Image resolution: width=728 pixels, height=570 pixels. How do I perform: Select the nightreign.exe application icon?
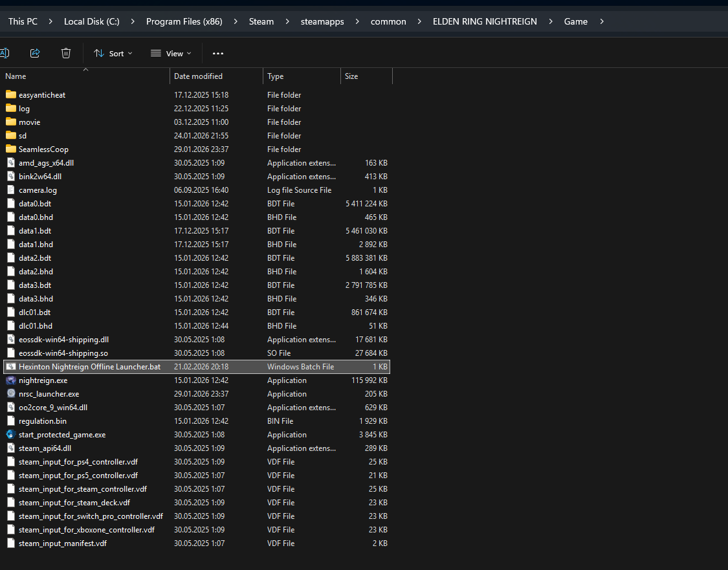pyautogui.click(x=11, y=380)
